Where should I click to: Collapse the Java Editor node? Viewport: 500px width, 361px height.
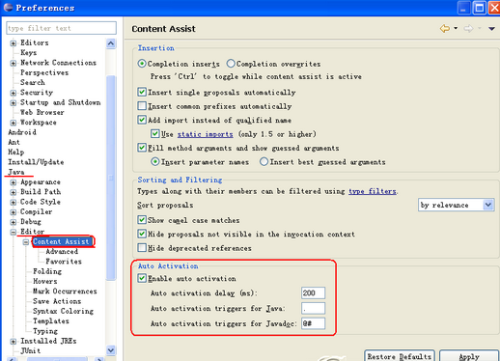tap(13, 232)
